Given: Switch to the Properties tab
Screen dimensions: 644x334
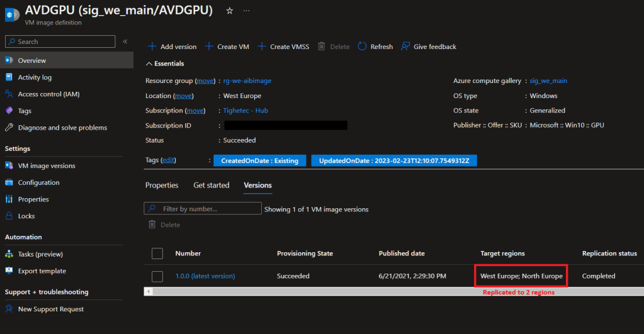Looking at the screenshot, I should click(162, 186).
